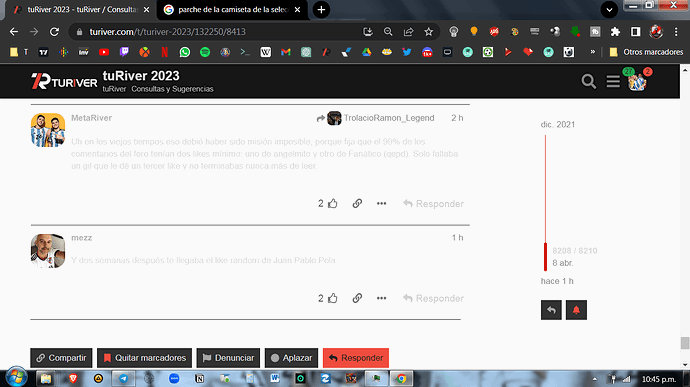The image size is (690, 387).
Task: Copy link to mezz's post
Action: coord(357,298)
